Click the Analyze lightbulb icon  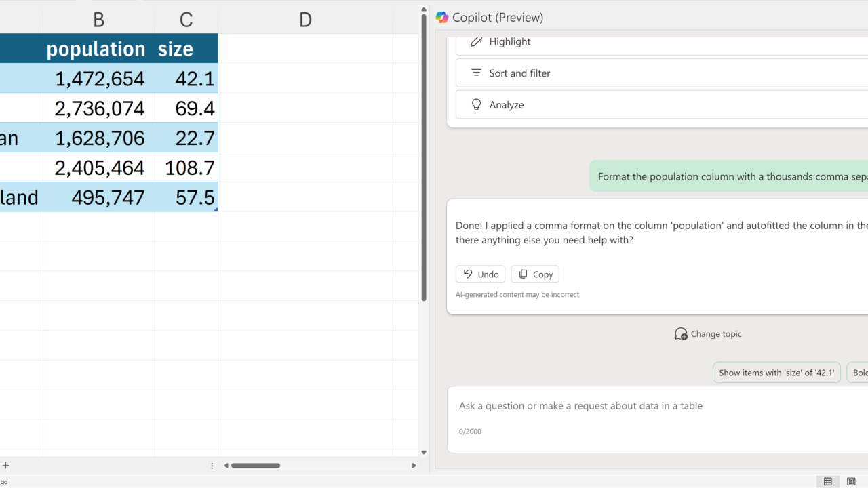476,105
